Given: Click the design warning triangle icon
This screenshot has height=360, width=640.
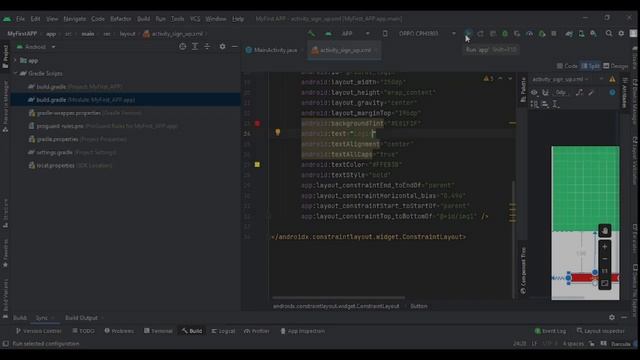Looking at the screenshot, I should [612, 79].
